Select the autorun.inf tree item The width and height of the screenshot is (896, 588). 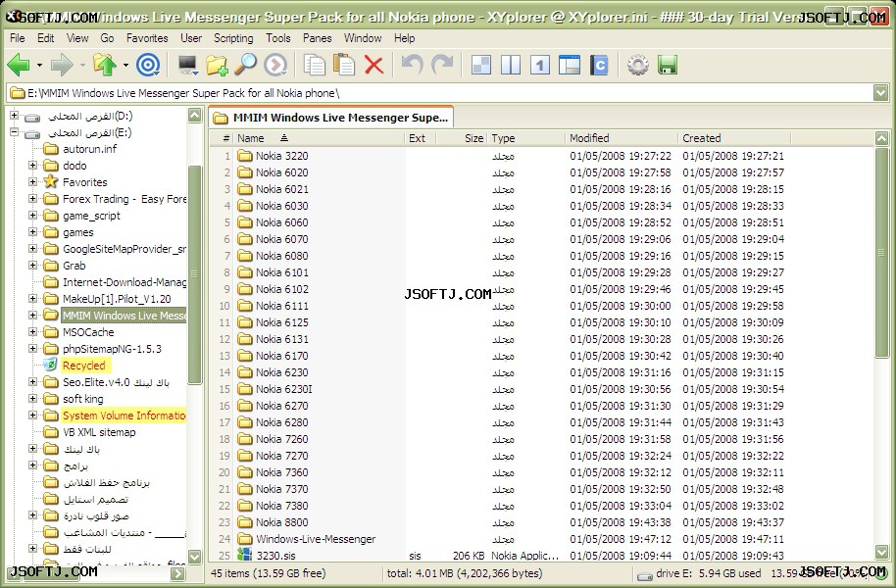89,149
